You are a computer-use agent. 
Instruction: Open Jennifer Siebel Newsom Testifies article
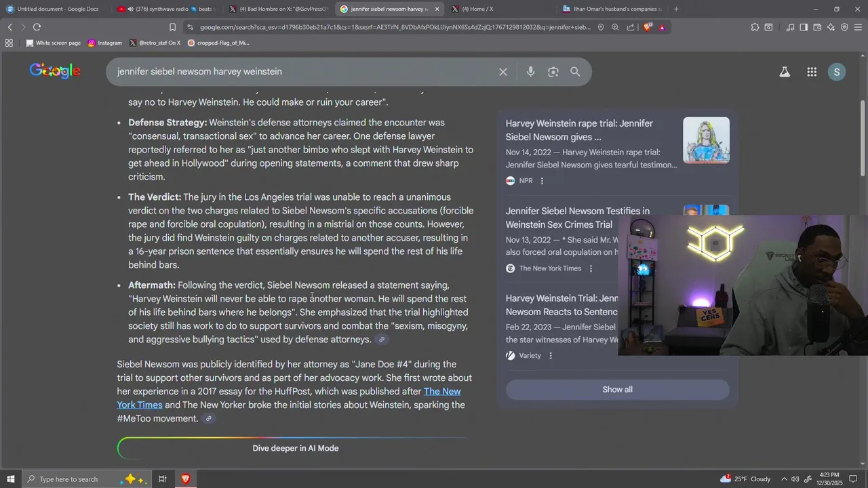pyautogui.click(x=578, y=218)
